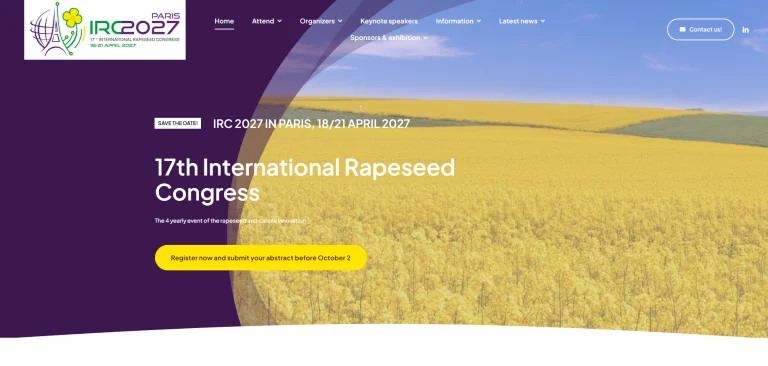Viewport: 768px width, 366px height.
Task: Open the LinkedIn icon link
Action: [745, 29]
